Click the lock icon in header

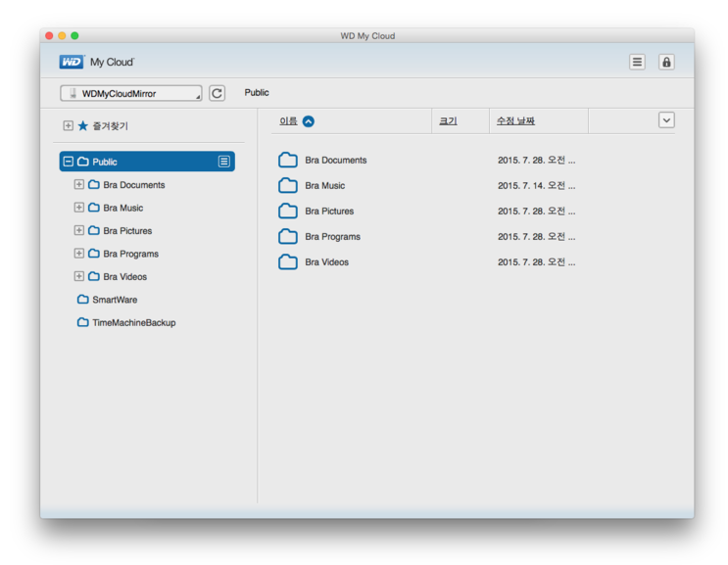(x=666, y=62)
